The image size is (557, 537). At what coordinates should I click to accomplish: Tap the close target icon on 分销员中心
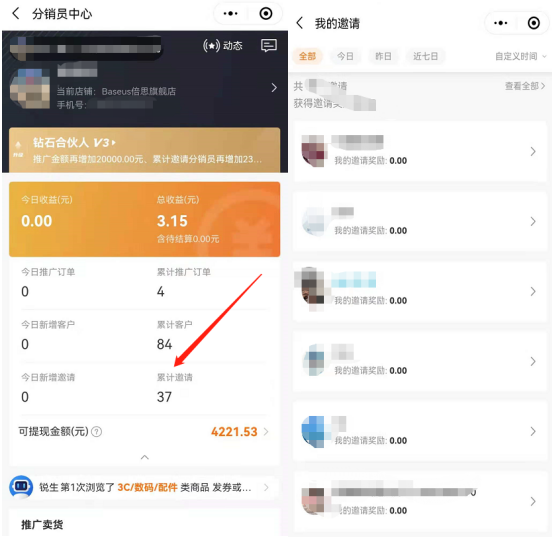coord(267,14)
